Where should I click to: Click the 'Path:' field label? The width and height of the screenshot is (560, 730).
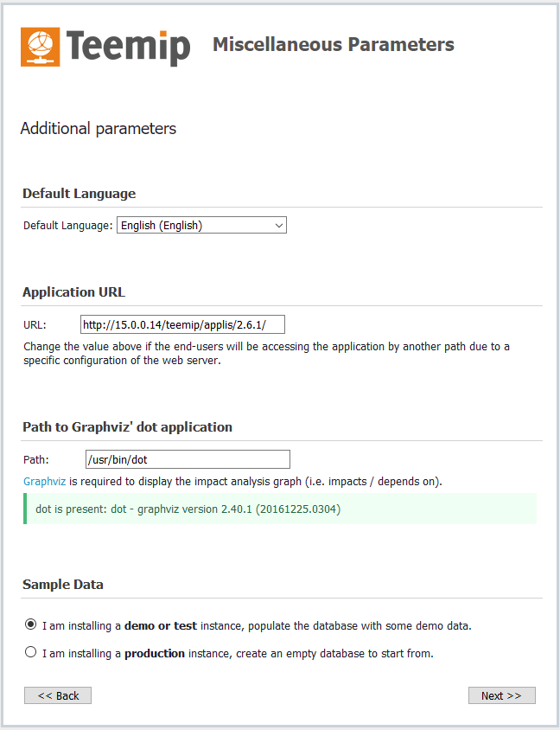[x=36, y=460]
